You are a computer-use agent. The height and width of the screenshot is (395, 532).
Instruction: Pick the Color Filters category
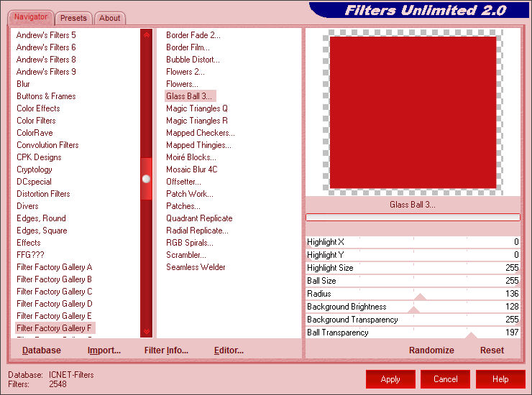tap(36, 121)
